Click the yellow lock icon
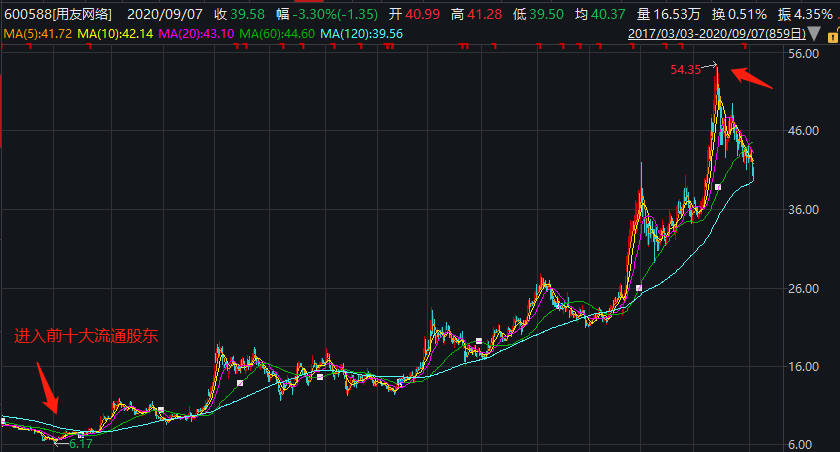This screenshot has height=452, width=840. tap(834, 36)
